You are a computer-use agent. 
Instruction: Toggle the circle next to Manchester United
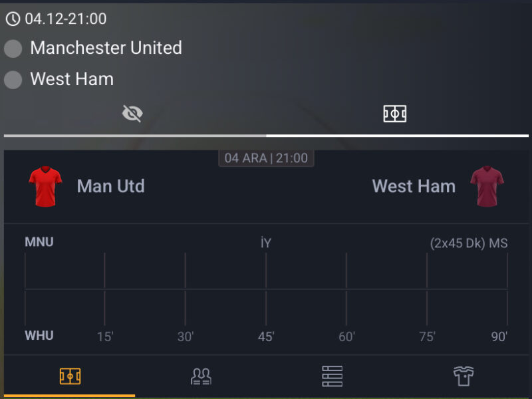coord(13,48)
